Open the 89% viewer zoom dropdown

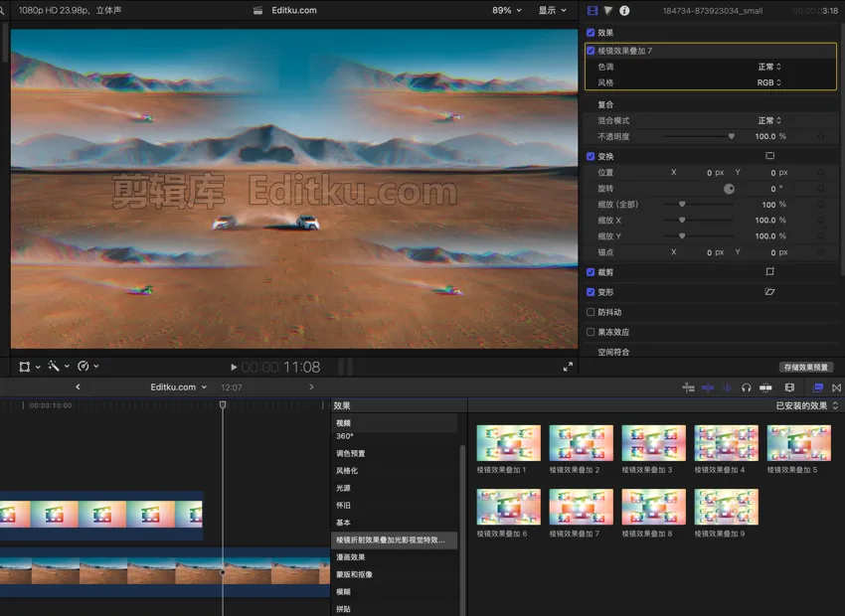point(506,11)
